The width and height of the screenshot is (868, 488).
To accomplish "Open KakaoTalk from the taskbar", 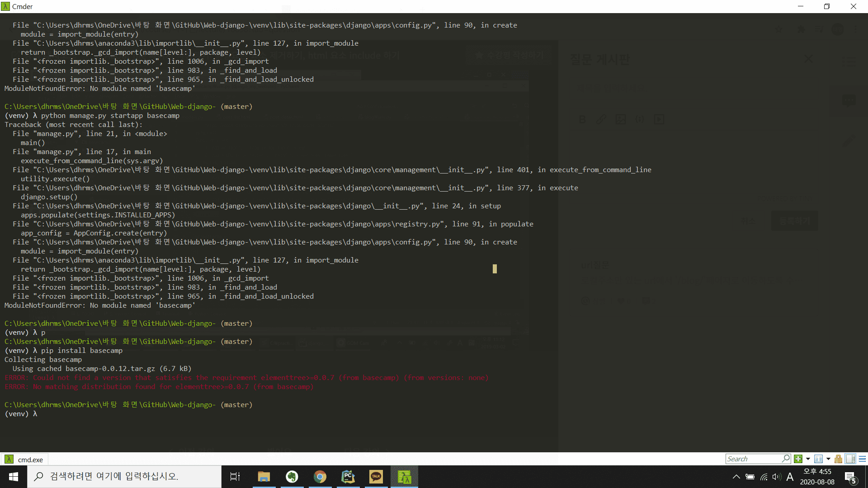I will click(376, 477).
